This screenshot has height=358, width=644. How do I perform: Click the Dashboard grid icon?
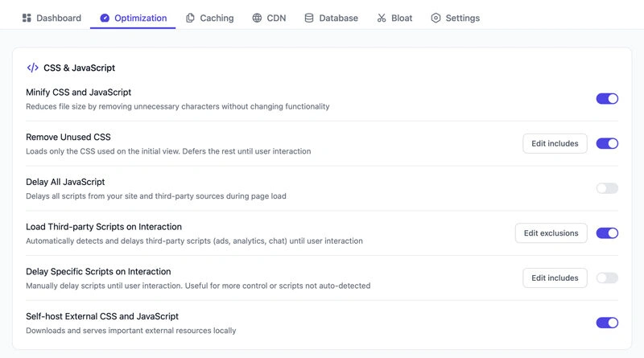[x=27, y=18]
